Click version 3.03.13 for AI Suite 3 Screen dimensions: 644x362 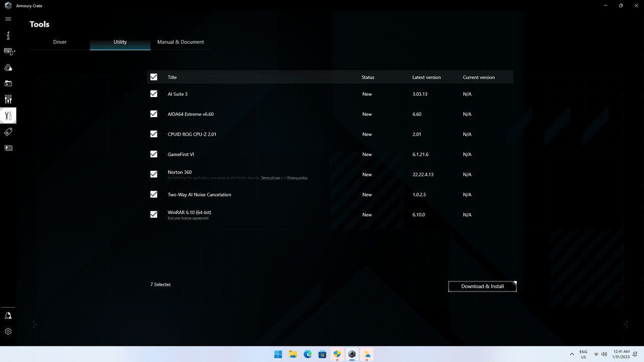point(420,94)
